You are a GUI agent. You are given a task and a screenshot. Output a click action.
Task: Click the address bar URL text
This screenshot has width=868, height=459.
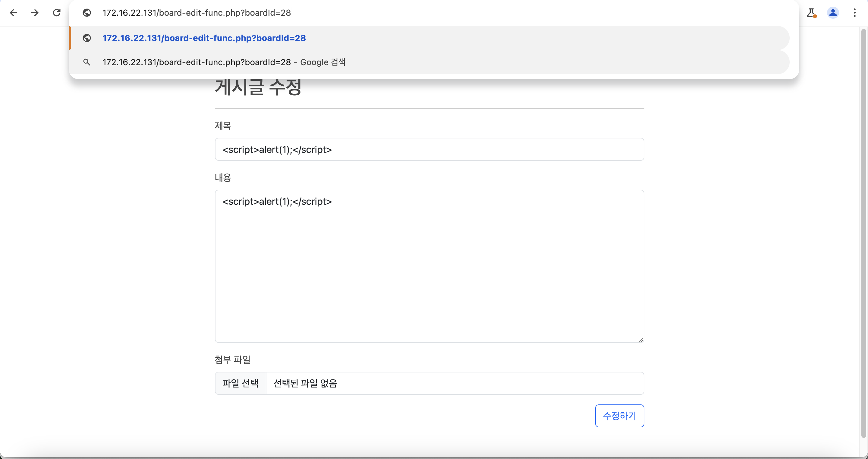(x=197, y=13)
